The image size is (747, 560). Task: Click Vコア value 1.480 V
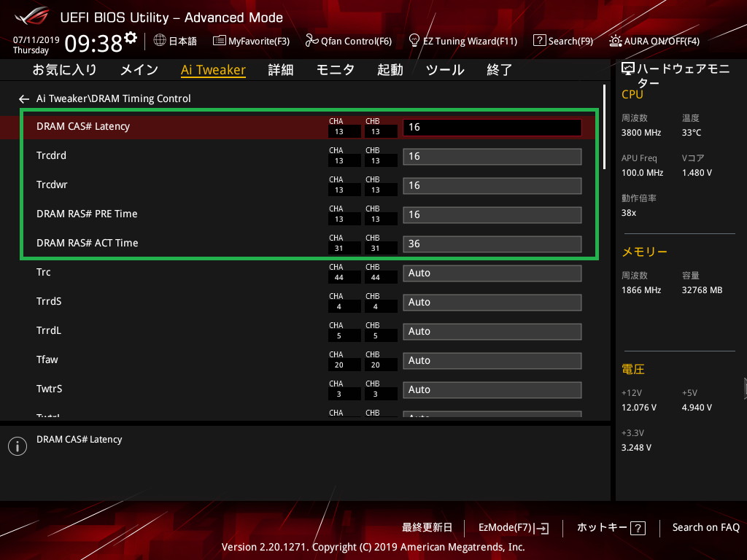point(697,173)
